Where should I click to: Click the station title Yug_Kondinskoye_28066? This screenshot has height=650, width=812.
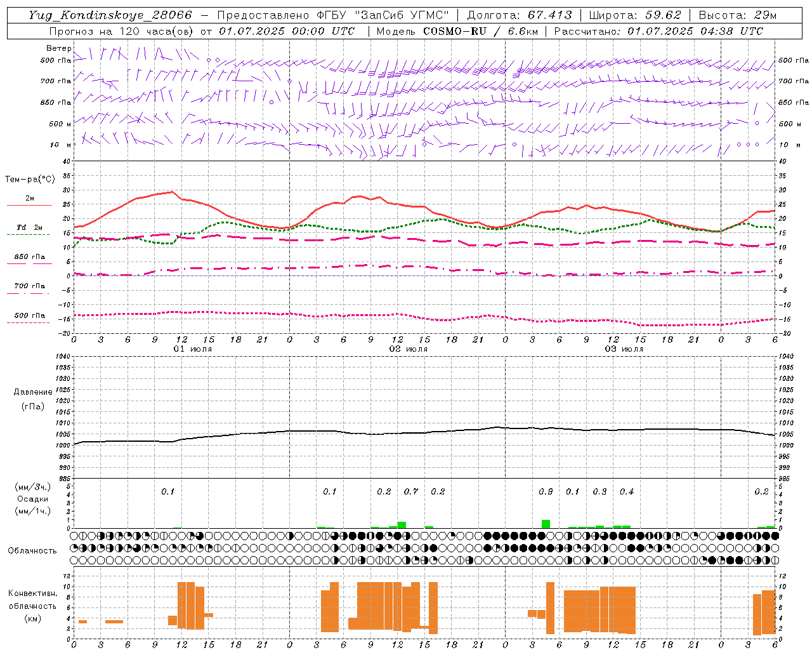click(x=110, y=15)
